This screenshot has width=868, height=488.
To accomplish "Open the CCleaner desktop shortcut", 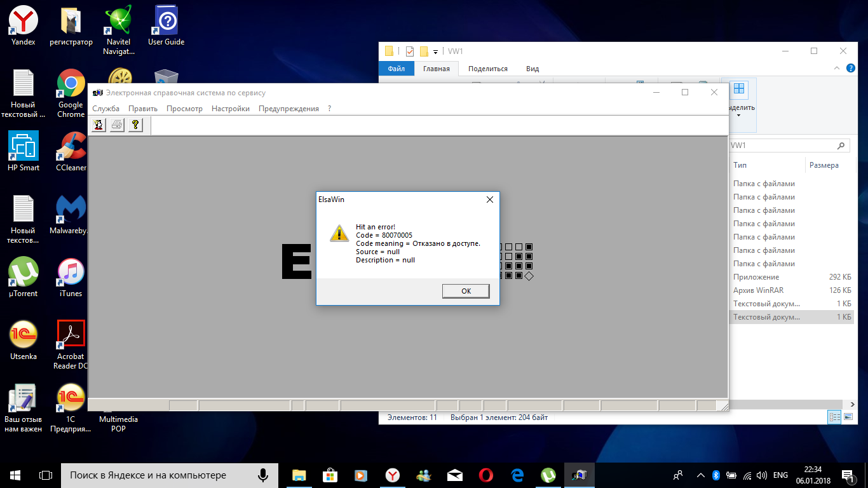I will 71,152.
